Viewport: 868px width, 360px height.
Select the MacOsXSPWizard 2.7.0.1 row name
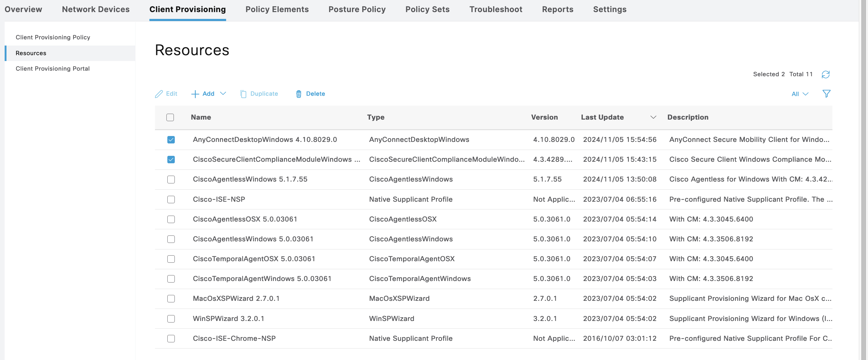(236, 298)
